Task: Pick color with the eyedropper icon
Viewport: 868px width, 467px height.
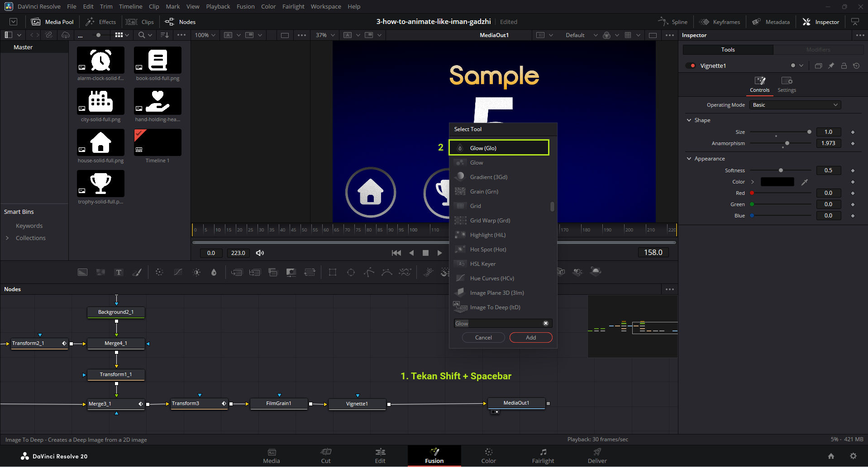Action: click(x=805, y=182)
